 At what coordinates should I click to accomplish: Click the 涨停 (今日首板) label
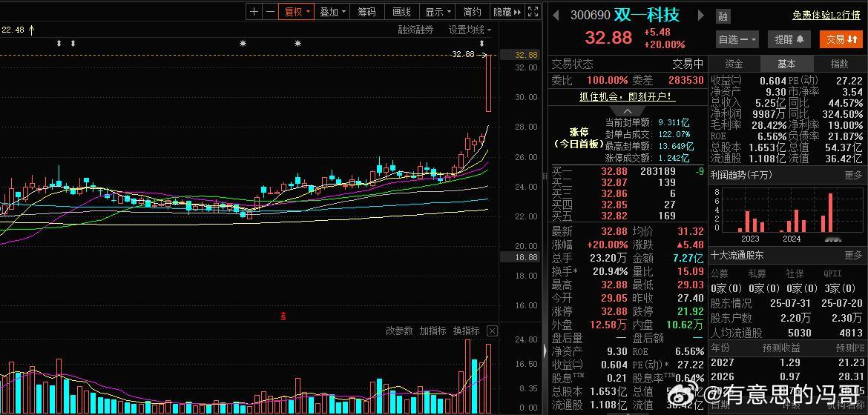(x=578, y=138)
